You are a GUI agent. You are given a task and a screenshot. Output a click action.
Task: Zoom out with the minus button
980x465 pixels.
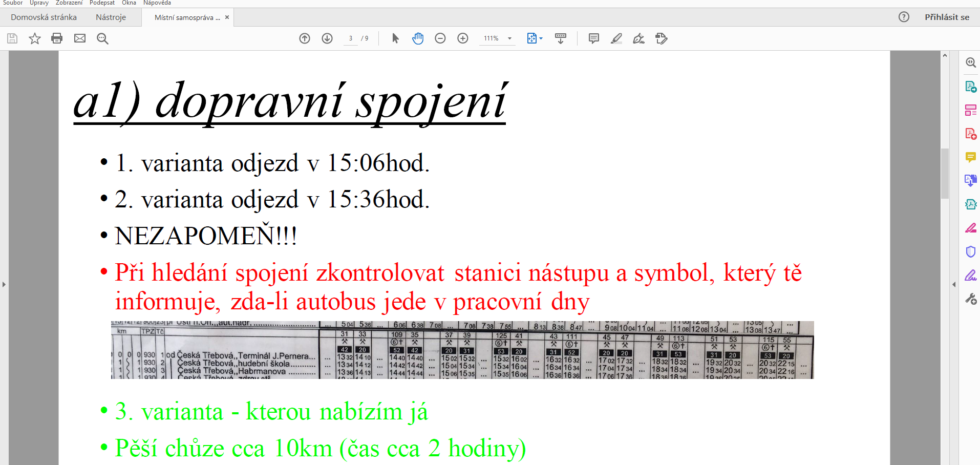point(440,38)
